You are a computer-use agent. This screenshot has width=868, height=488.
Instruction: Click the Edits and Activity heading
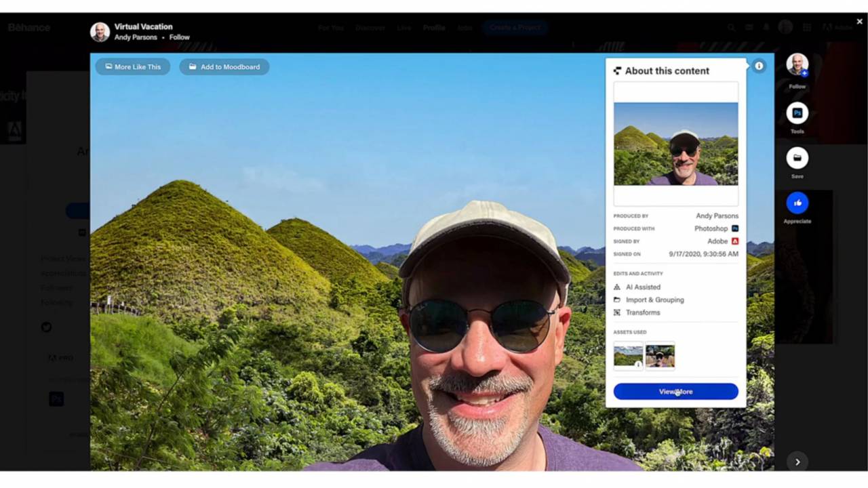click(x=638, y=274)
